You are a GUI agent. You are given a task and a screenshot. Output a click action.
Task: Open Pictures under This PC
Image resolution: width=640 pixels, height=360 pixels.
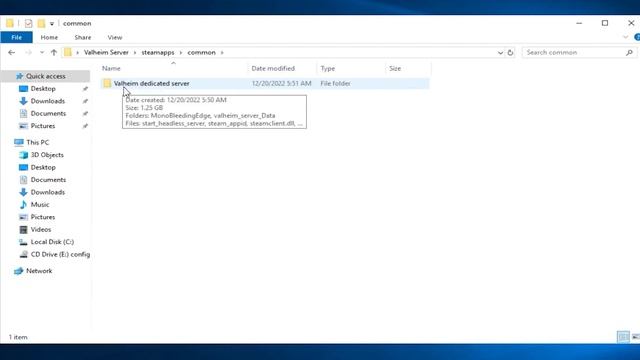42,217
